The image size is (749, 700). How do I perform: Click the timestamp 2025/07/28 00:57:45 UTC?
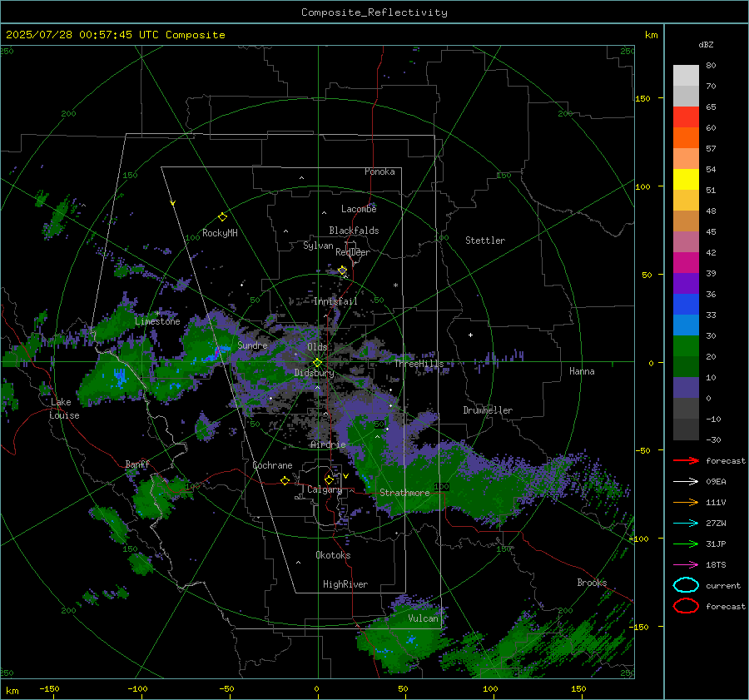coord(82,35)
